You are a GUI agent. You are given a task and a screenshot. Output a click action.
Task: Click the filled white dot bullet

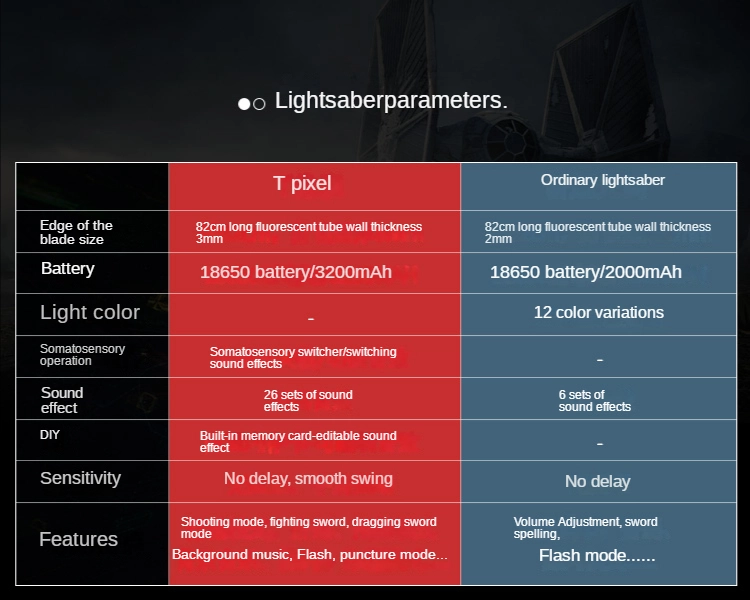click(244, 104)
